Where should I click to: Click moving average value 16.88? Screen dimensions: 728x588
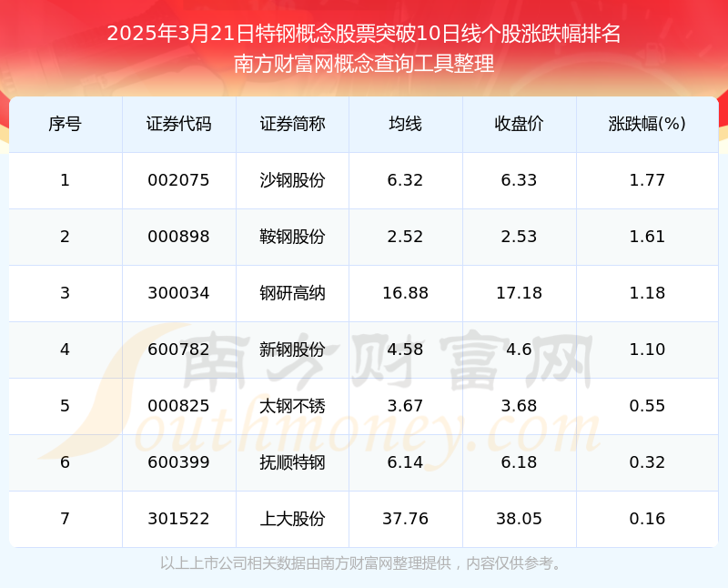point(405,293)
